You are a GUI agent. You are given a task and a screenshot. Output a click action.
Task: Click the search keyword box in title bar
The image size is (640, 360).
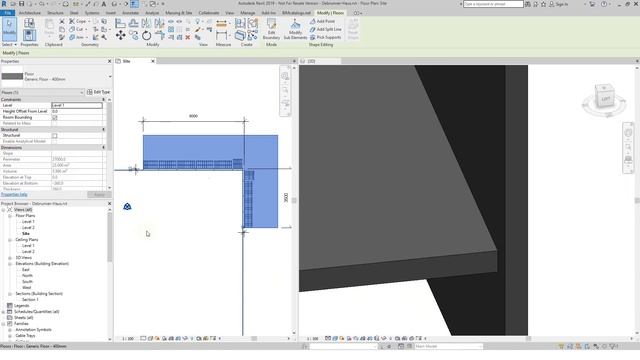[493, 4]
